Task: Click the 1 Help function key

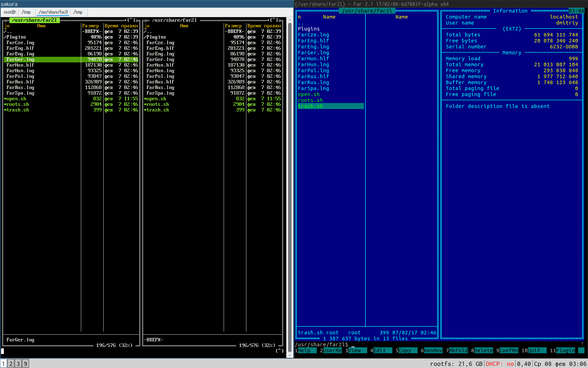Action: [306, 350]
